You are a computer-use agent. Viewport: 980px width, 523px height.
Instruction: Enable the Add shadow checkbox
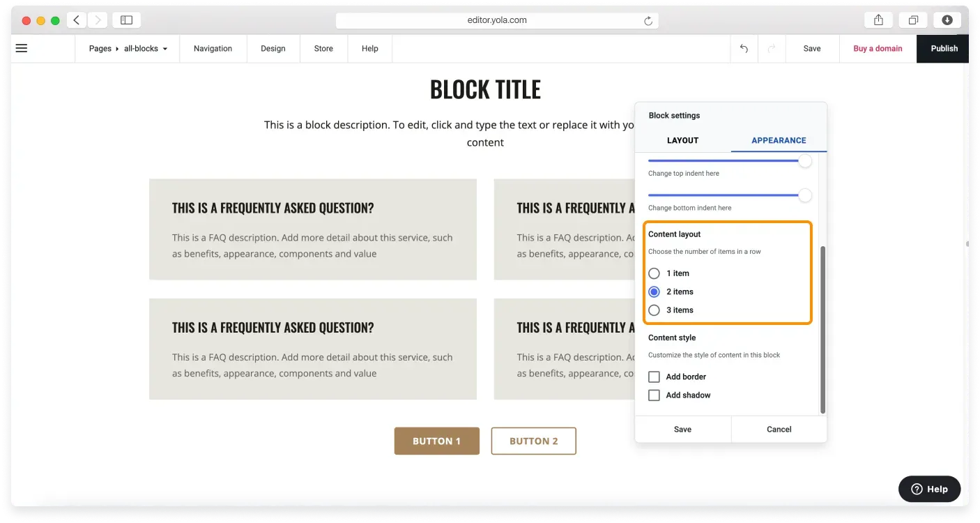point(654,395)
